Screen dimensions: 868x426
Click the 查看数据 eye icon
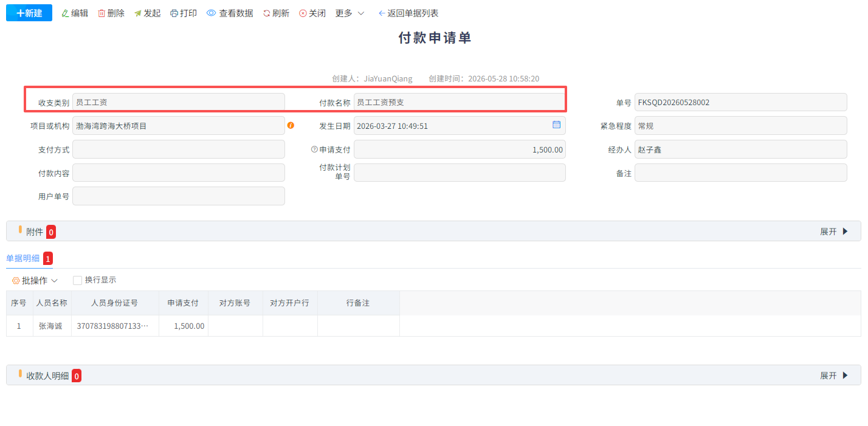pos(212,13)
